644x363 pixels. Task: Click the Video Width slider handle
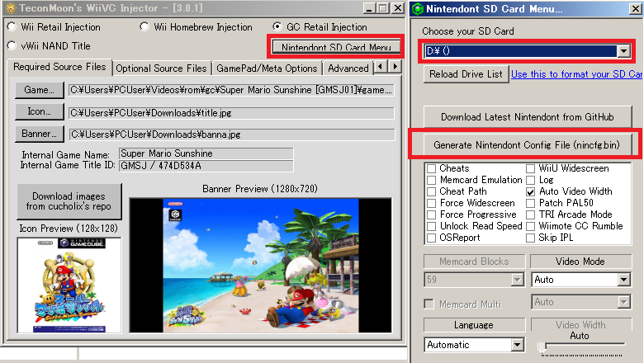point(542,346)
